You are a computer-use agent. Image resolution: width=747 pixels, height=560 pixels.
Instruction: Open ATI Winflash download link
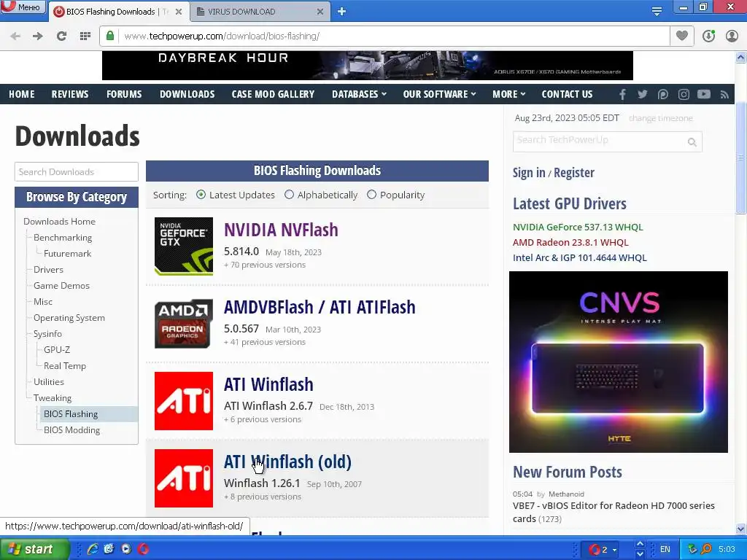point(268,385)
